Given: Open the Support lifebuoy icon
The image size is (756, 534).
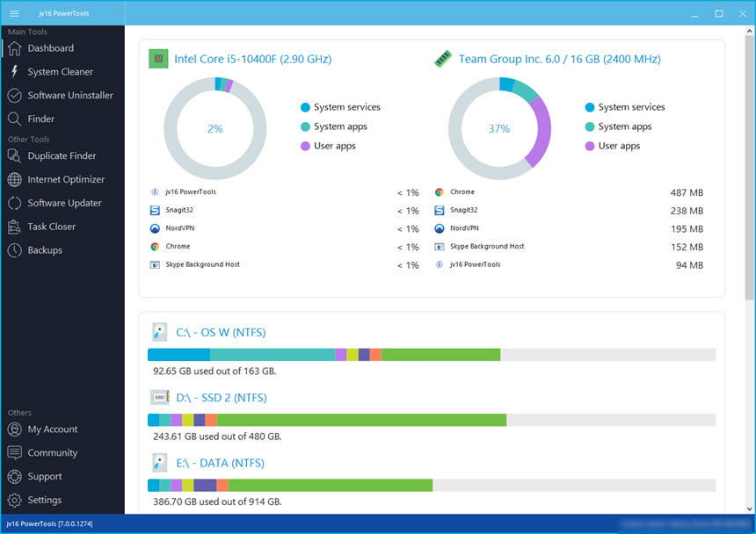Looking at the screenshot, I should [x=14, y=476].
